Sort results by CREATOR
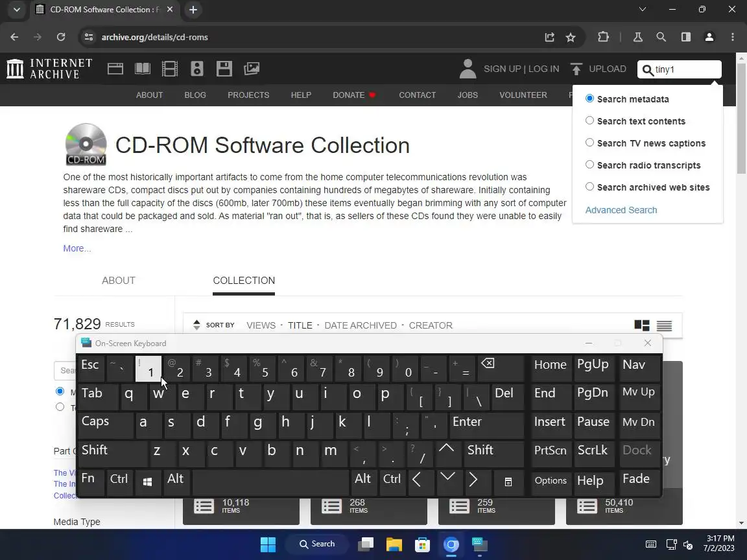 coord(431,325)
